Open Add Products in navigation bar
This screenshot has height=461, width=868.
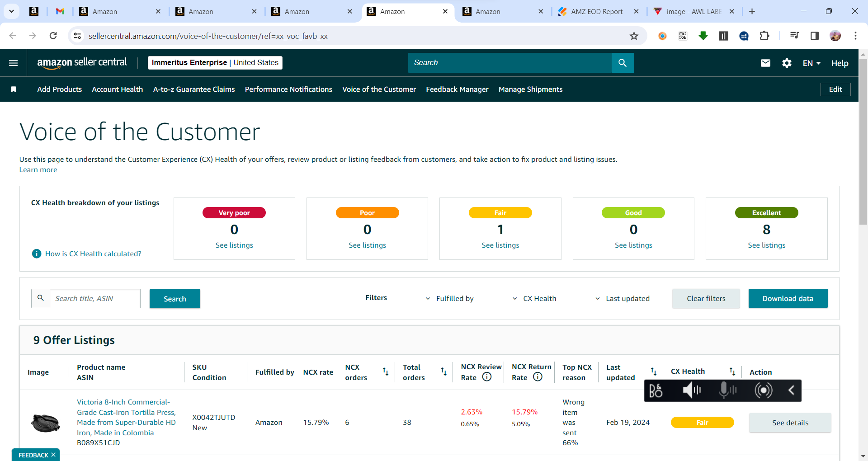(x=60, y=89)
